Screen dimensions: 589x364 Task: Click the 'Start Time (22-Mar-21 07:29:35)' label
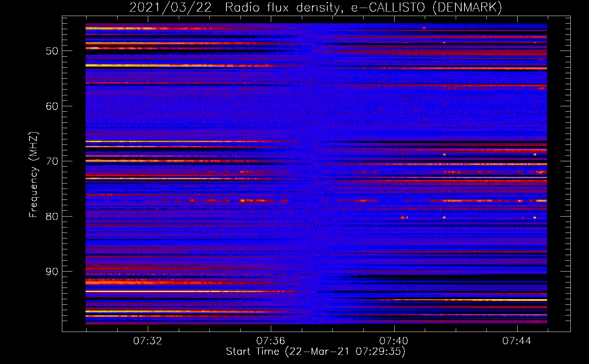coord(316,352)
